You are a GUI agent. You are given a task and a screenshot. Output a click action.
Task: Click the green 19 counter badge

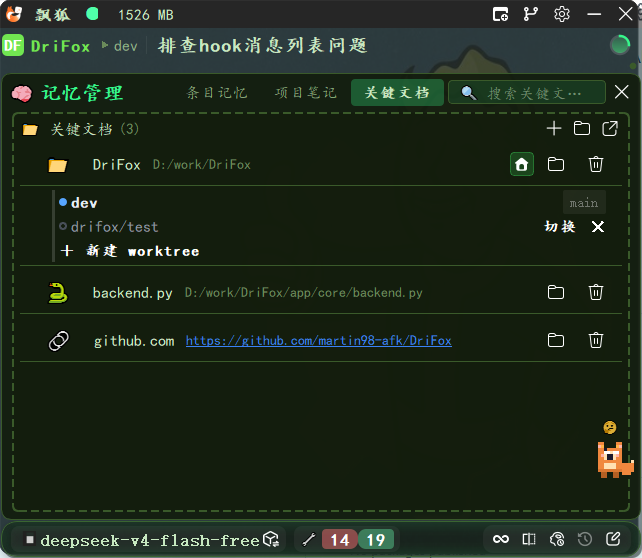point(376,540)
